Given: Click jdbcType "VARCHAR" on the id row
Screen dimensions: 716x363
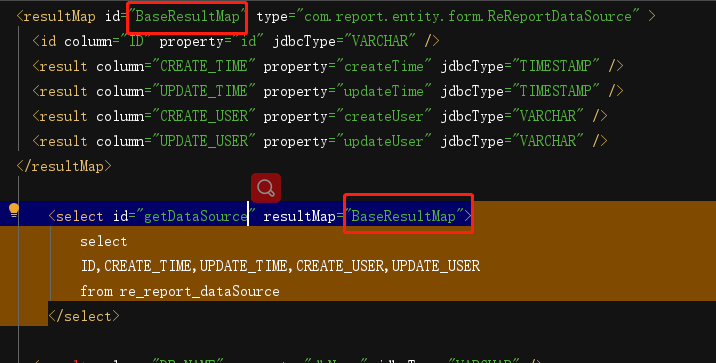Looking at the screenshot, I should (380, 42).
